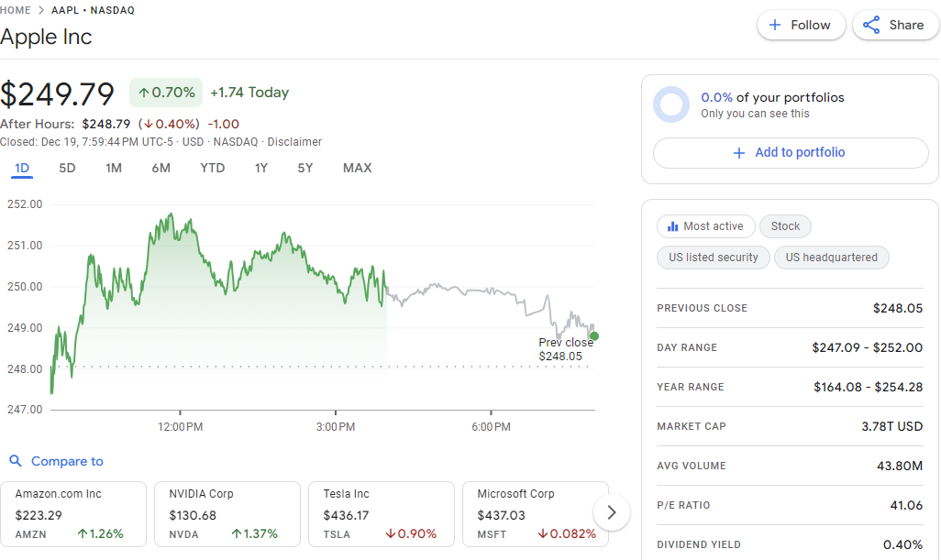Open the NVIDIA Corp comparison card
The width and height of the screenshot is (941, 560).
(x=227, y=514)
